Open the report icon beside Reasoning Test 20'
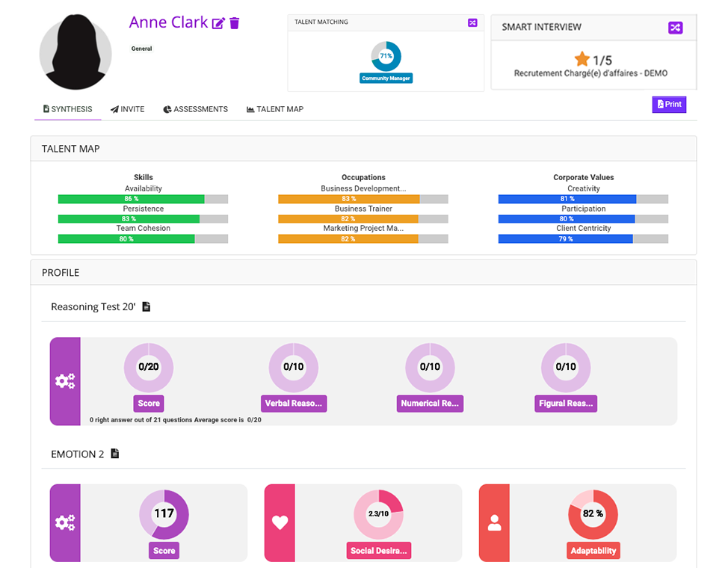Screen dimensions: 728x568 point(146,306)
